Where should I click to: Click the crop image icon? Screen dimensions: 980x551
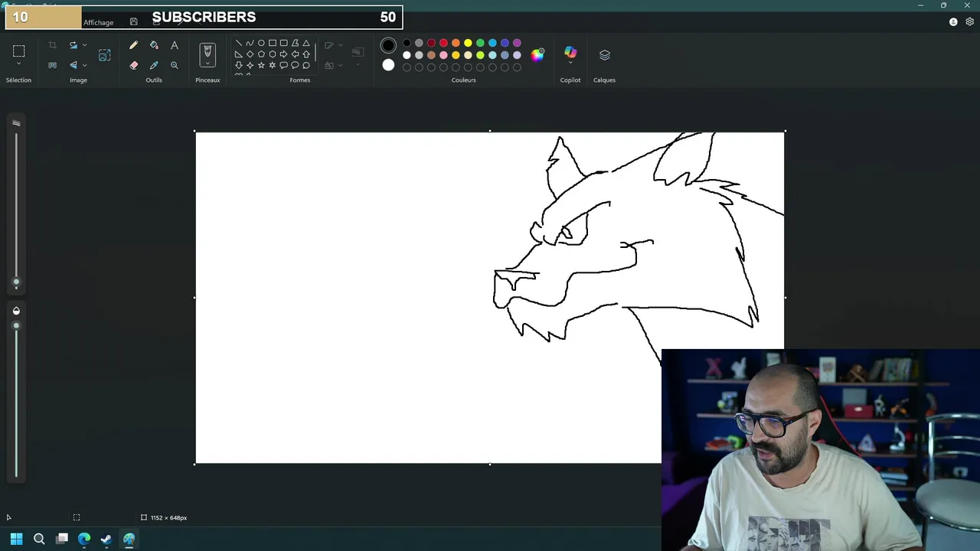pos(52,45)
